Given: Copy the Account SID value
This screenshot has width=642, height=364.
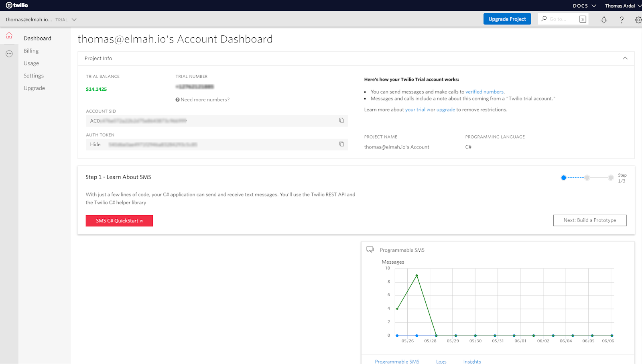Looking at the screenshot, I should click(x=341, y=120).
